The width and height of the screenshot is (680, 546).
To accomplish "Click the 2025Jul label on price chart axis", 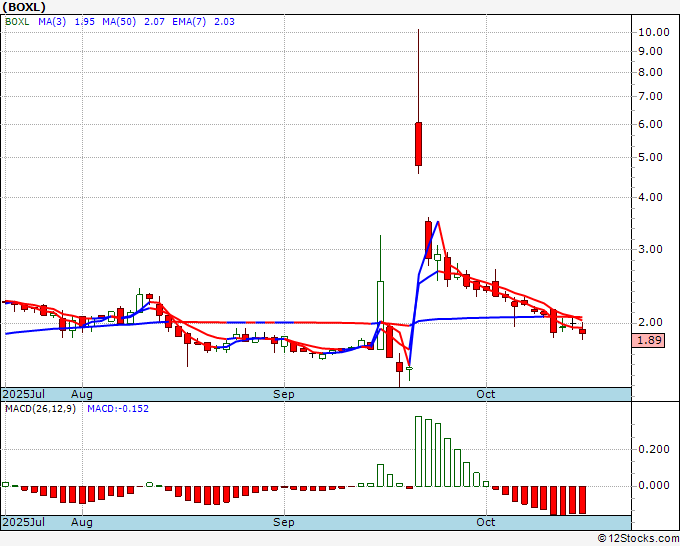I will coord(24,394).
